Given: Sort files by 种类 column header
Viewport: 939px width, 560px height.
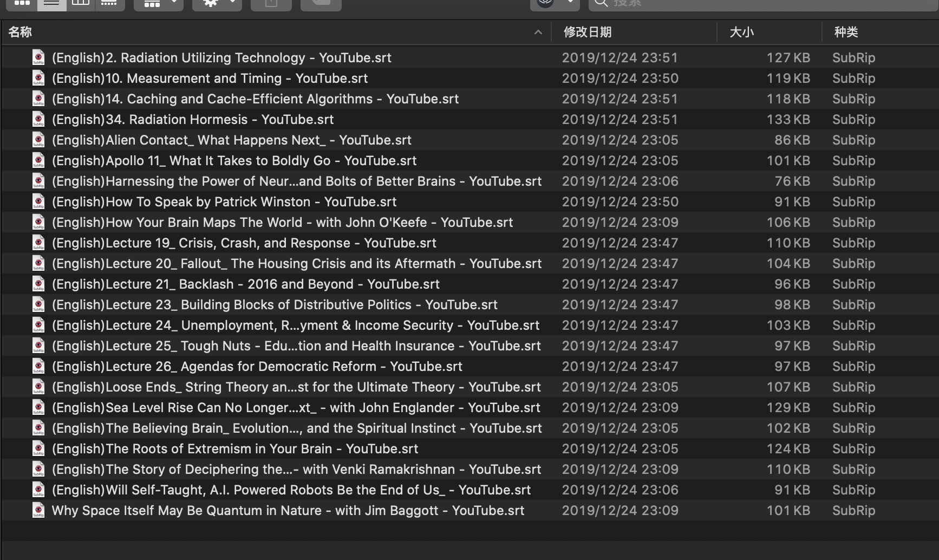Looking at the screenshot, I should pyautogui.click(x=846, y=32).
